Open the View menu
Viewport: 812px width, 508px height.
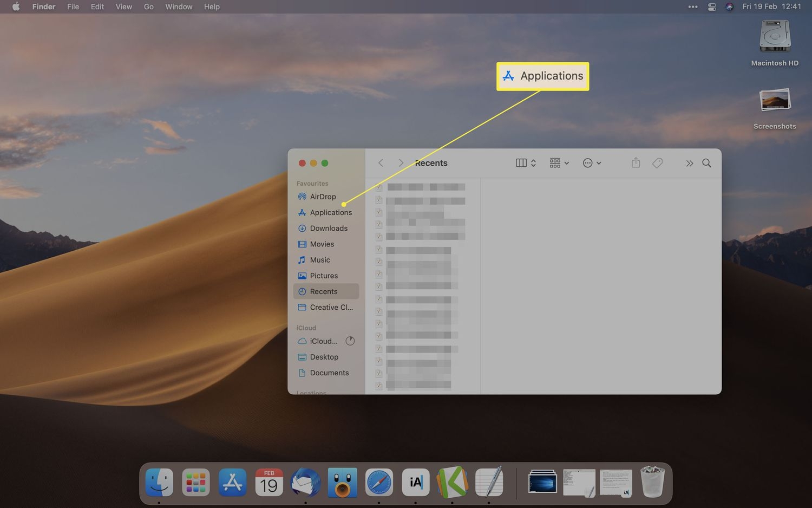click(x=124, y=6)
